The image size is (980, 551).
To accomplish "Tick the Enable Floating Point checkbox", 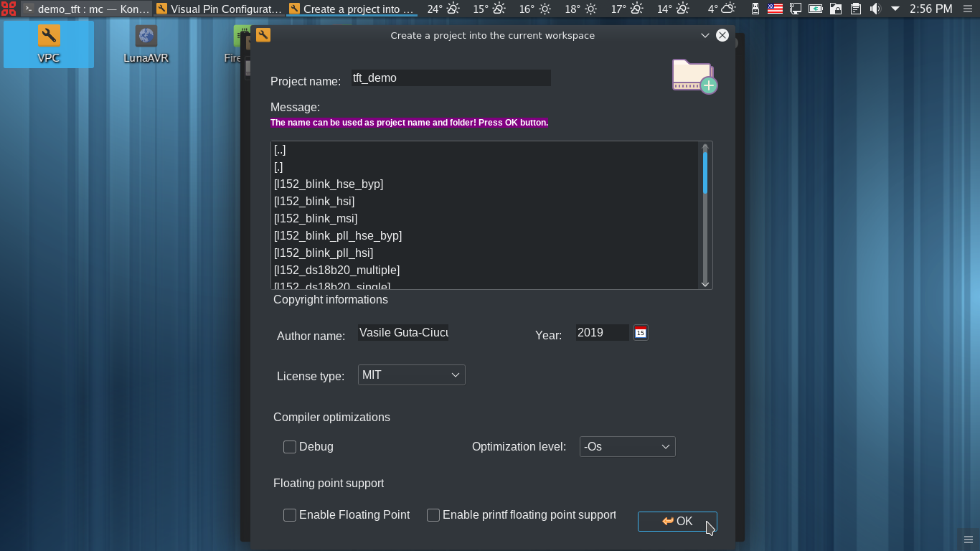I will point(290,515).
